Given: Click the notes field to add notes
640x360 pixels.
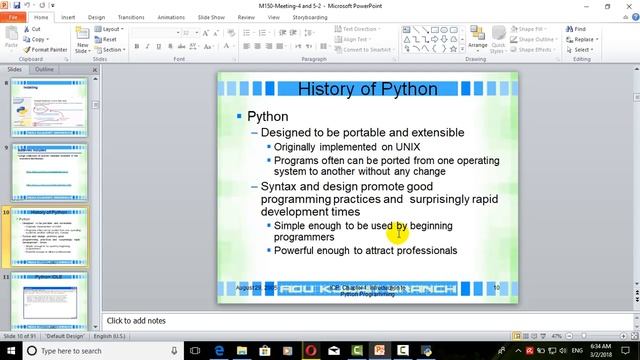Looking at the screenshot, I should pos(367,321).
